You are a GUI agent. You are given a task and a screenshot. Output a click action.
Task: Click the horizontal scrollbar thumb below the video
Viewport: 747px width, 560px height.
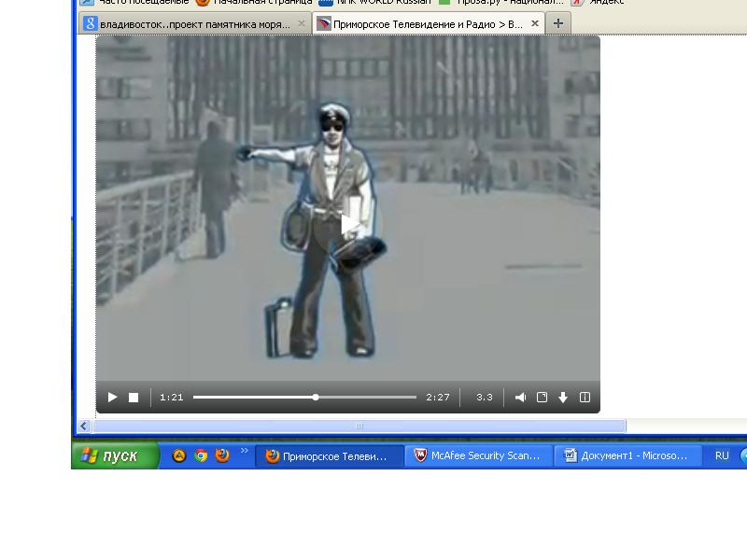click(x=359, y=426)
